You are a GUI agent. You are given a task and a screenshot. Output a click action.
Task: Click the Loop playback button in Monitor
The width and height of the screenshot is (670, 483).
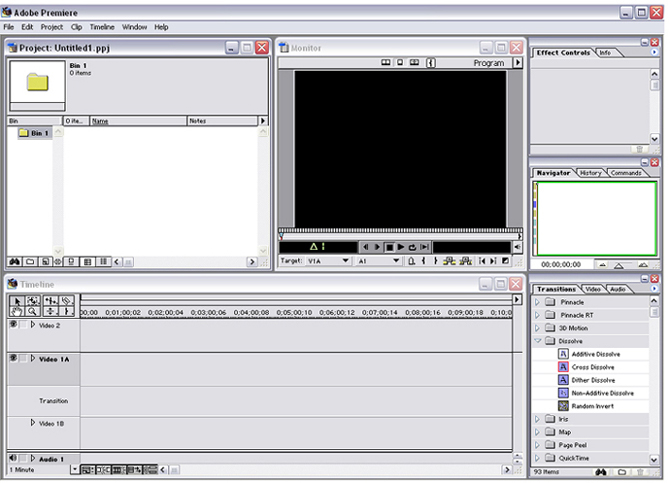(x=412, y=247)
